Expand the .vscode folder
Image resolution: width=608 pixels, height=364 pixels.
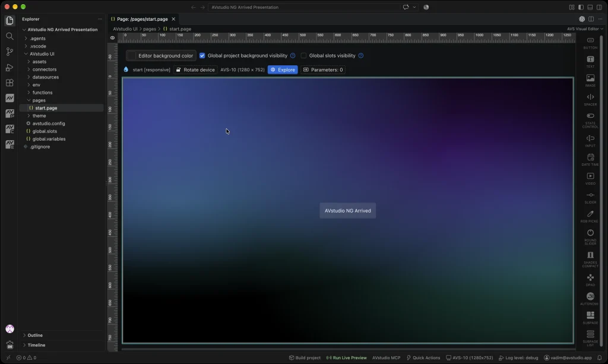tap(61, 46)
